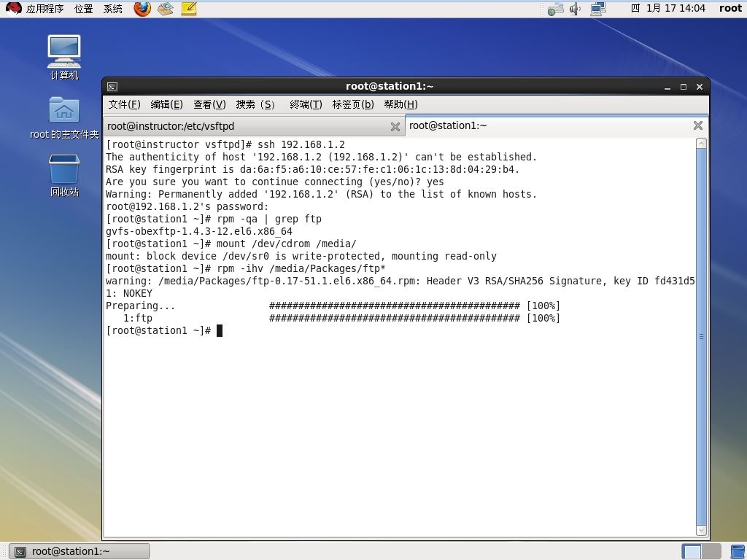747x560 pixels.
Task: Open the 位置 panel menu
Action: [x=83, y=9]
